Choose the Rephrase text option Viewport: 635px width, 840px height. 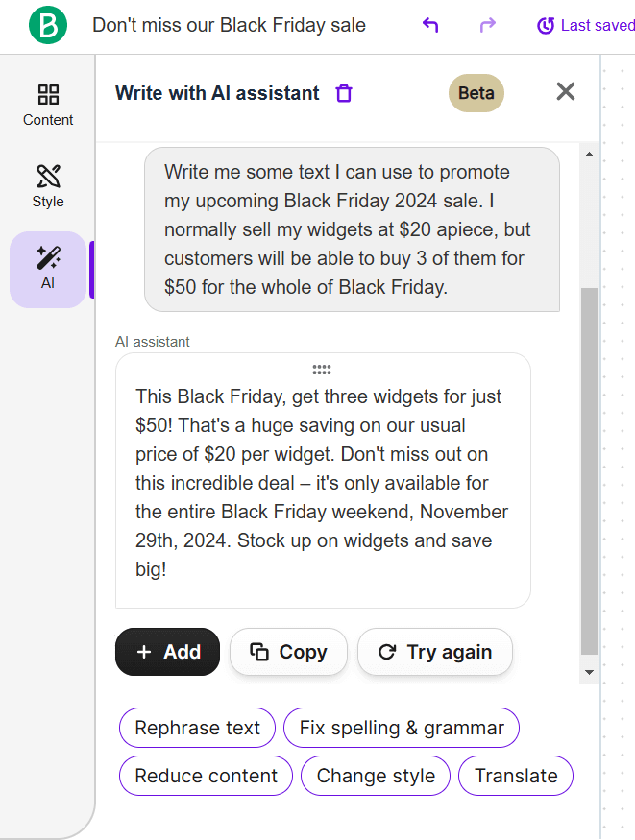197,728
